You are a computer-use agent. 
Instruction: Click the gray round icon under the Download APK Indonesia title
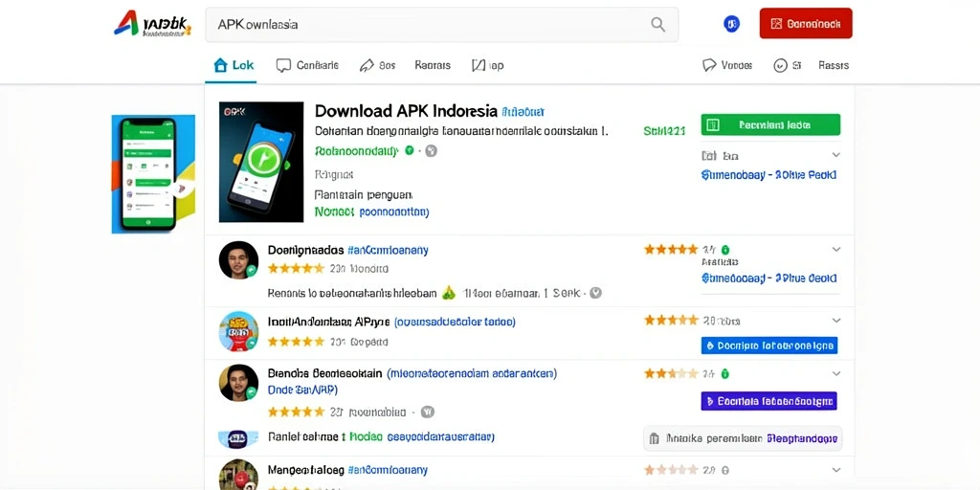point(432,150)
